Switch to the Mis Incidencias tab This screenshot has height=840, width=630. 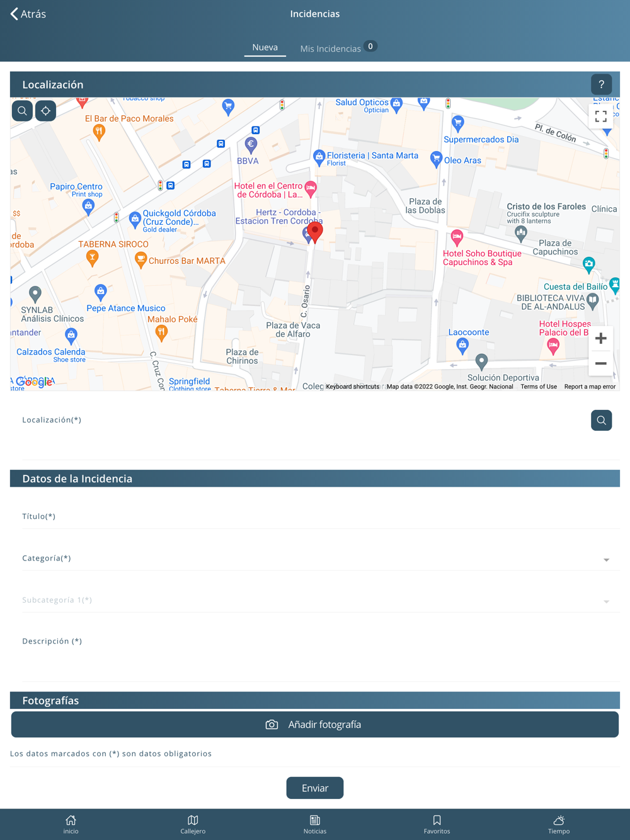(338, 48)
